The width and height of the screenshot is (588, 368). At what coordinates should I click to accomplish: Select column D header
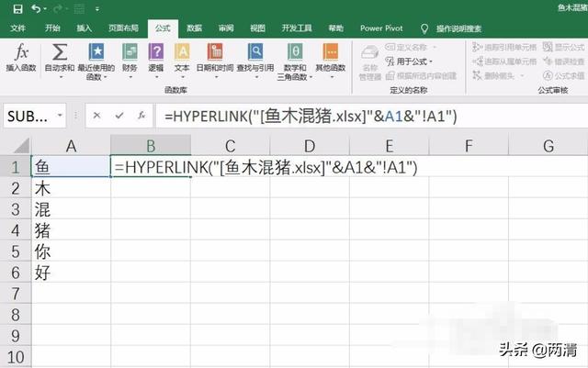point(310,146)
